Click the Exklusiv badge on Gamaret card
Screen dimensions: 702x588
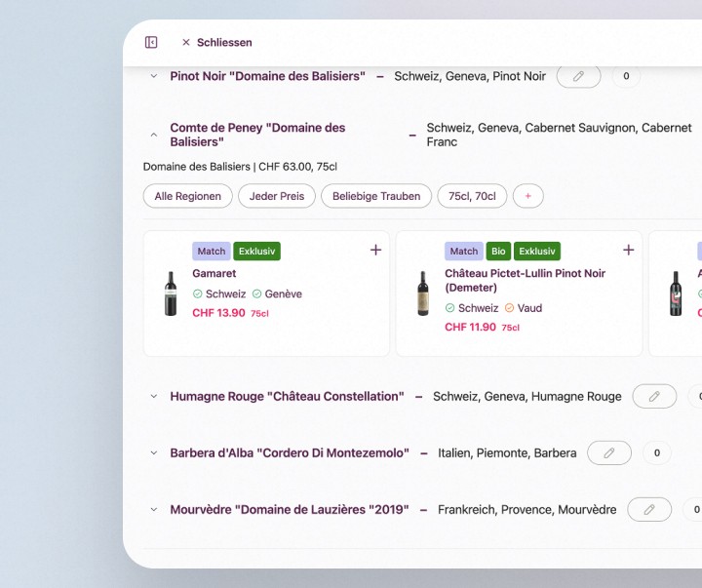(x=257, y=252)
